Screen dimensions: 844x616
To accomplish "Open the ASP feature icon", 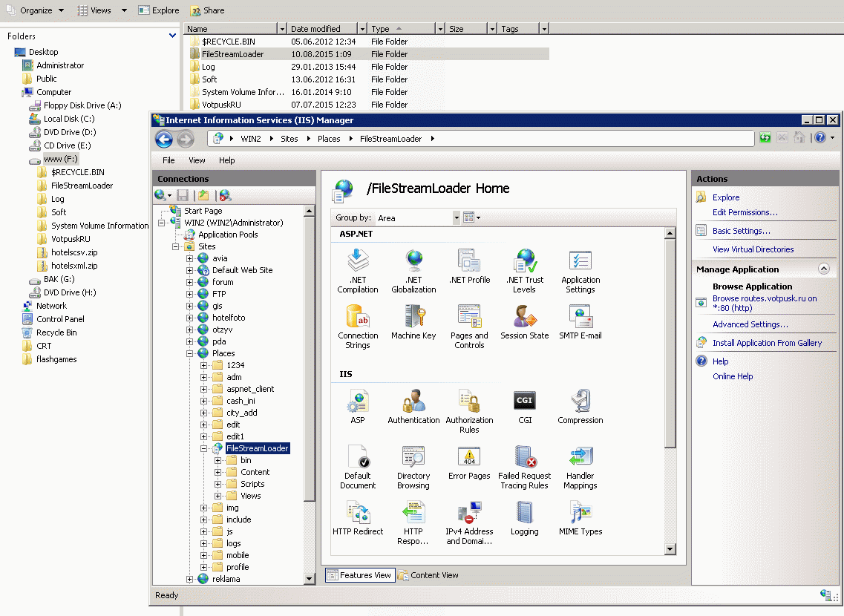I will click(357, 407).
